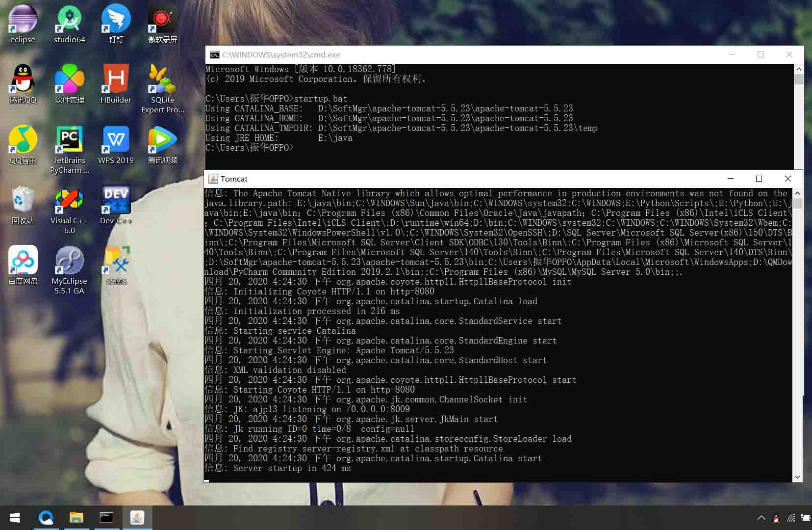
Task: Select the HBuilder desktop icon
Action: tap(116, 83)
